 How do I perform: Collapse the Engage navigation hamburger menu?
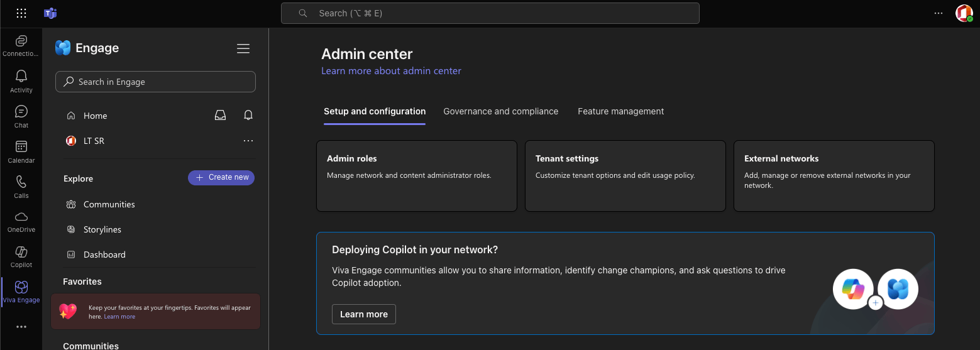243,48
